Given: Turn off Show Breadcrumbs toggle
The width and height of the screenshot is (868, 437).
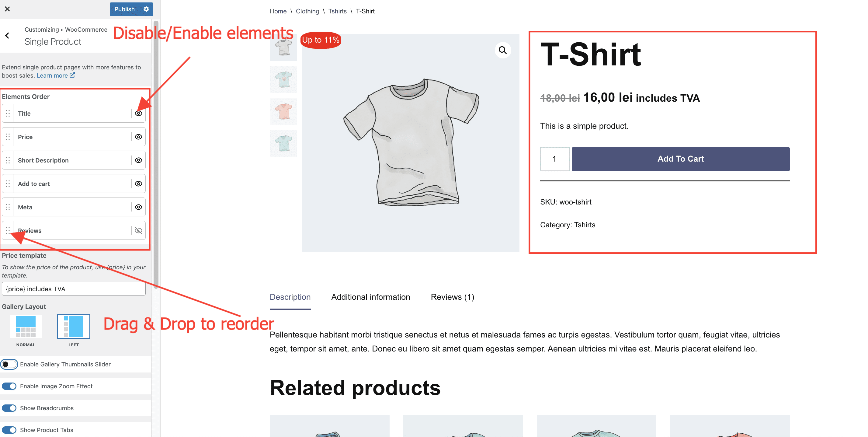Looking at the screenshot, I should (x=9, y=408).
